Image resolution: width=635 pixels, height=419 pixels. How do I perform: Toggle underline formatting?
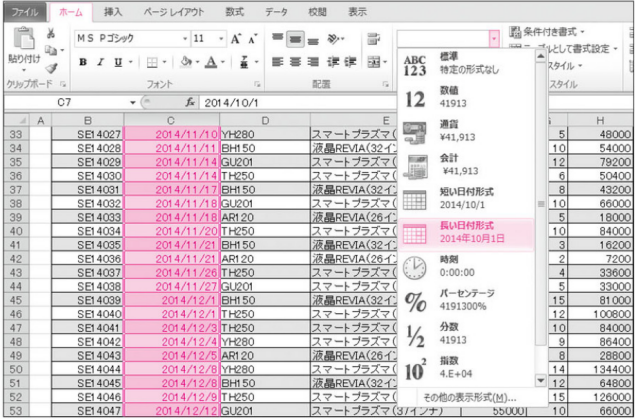pos(118,62)
